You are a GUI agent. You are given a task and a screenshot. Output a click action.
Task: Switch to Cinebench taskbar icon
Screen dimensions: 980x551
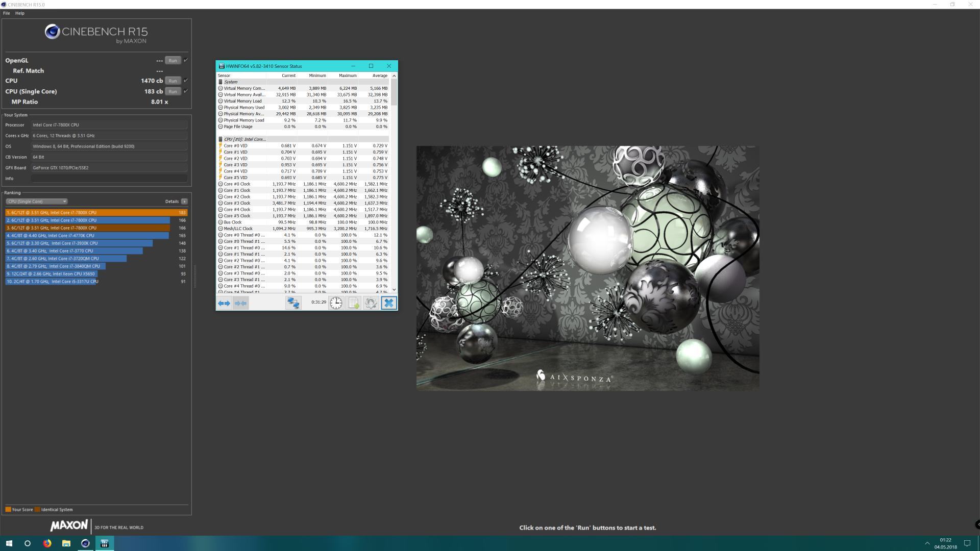tap(85, 543)
